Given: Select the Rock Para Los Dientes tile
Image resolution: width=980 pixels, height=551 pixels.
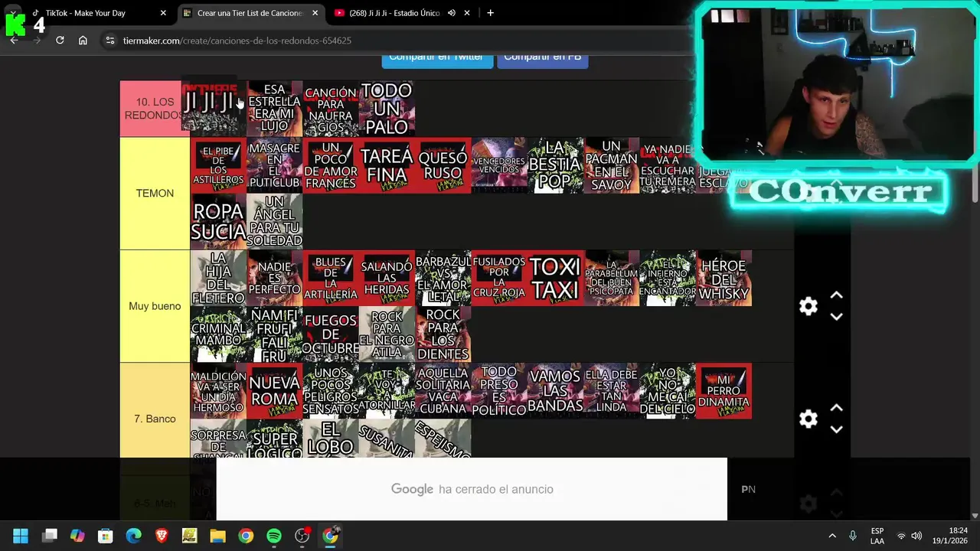Looking at the screenshot, I should coord(443,334).
